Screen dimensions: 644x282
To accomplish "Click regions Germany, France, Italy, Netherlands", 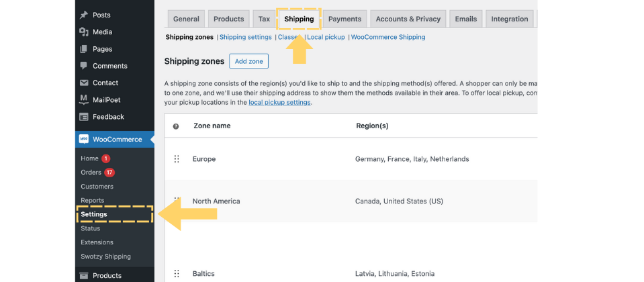I will click(412, 159).
